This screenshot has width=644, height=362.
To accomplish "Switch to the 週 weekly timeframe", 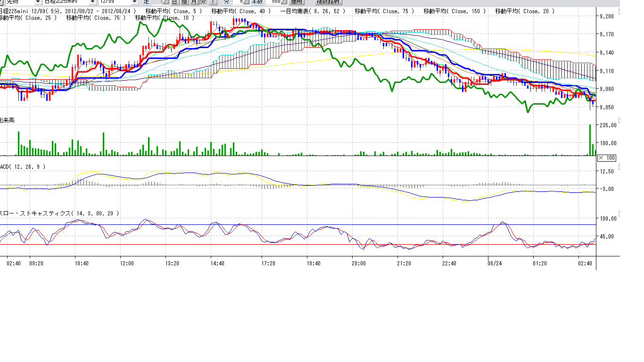I will 184,2.
